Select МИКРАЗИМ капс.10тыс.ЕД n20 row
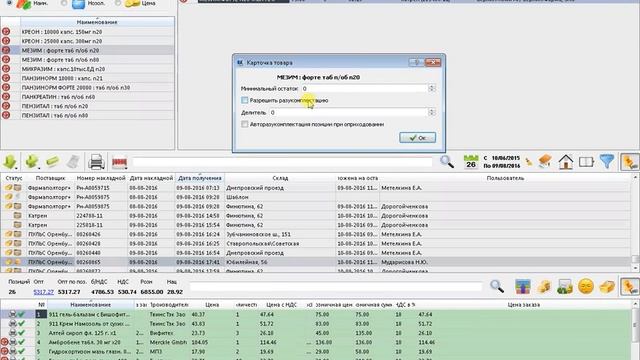The image size is (640, 360). pyautogui.click(x=88, y=69)
